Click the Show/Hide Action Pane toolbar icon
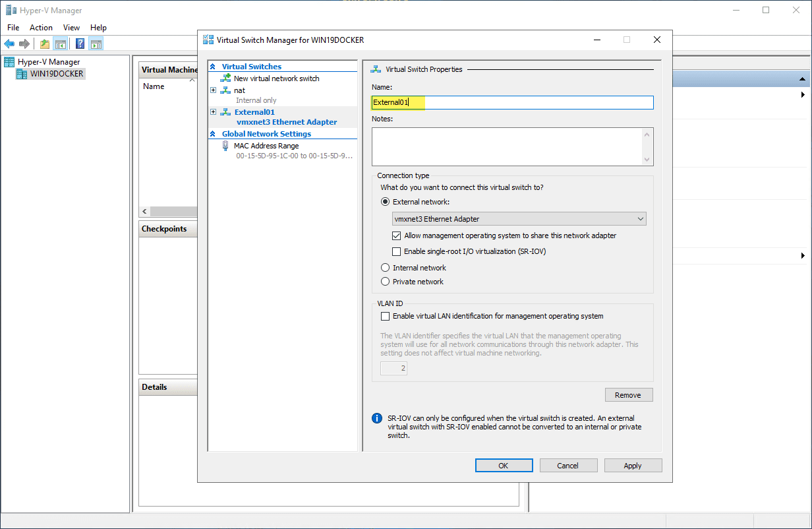The image size is (812, 529). [x=96, y=44]
